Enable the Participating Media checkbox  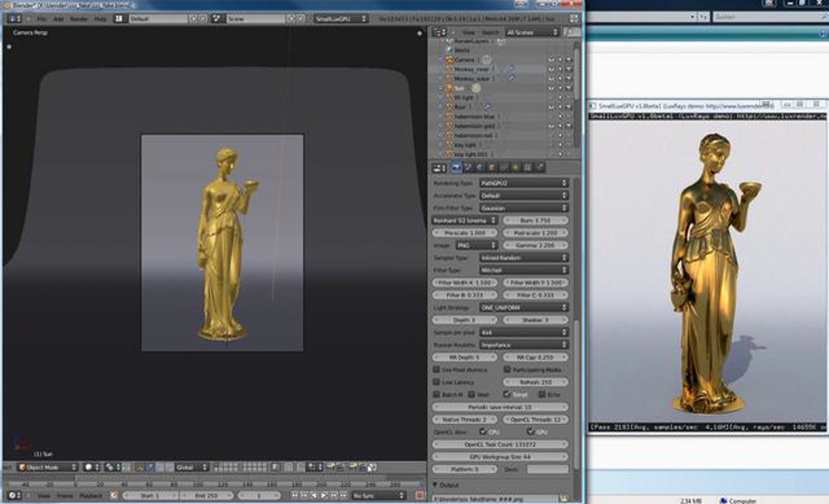507,369
